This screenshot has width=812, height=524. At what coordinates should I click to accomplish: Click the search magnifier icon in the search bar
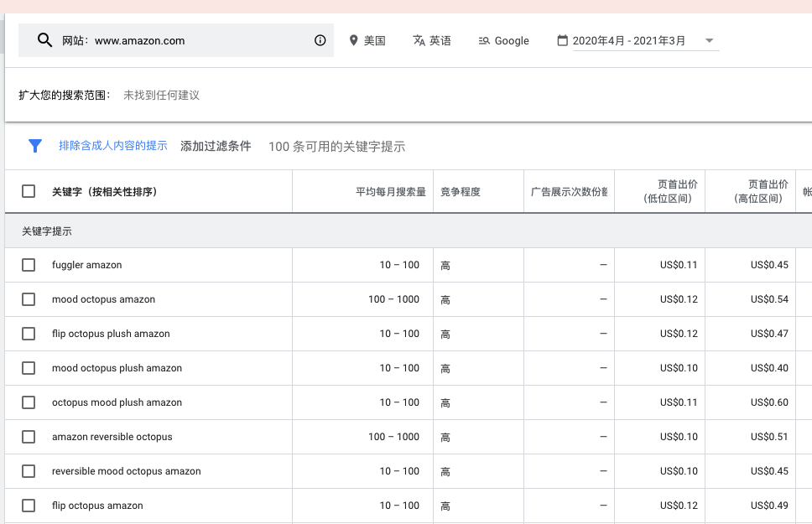44,39
